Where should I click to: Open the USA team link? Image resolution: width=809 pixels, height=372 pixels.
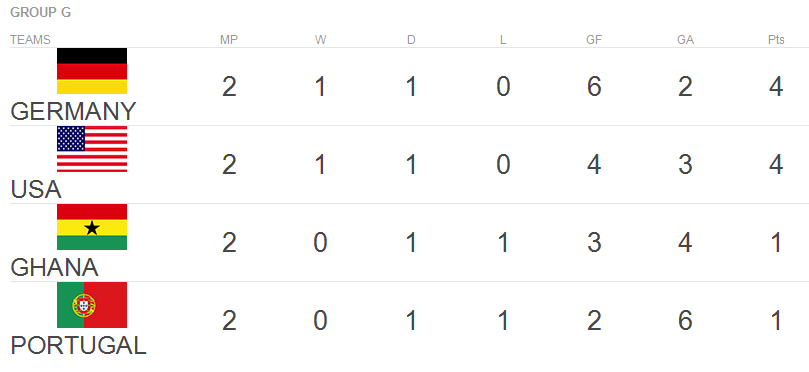coord(36,189)
